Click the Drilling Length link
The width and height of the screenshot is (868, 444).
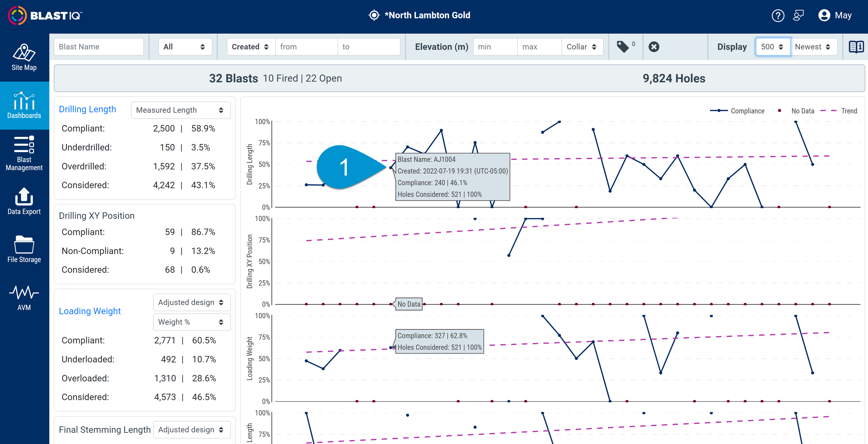[87, 109]
